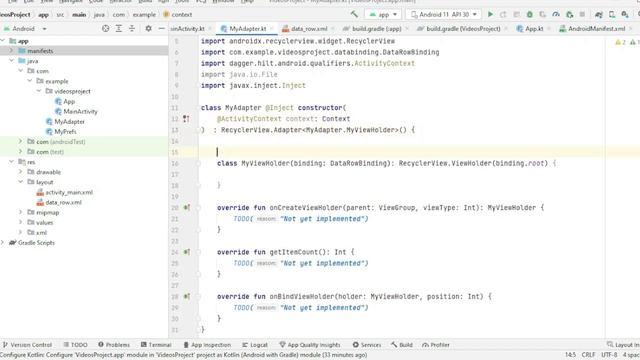
Task: Open the app run configuration dropdown
Action: 383,14
